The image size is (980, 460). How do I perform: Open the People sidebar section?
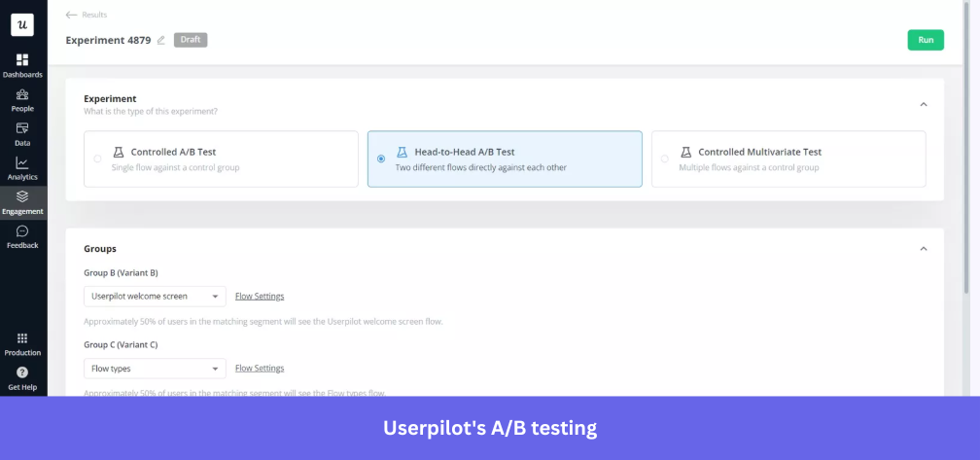(22, 100)
